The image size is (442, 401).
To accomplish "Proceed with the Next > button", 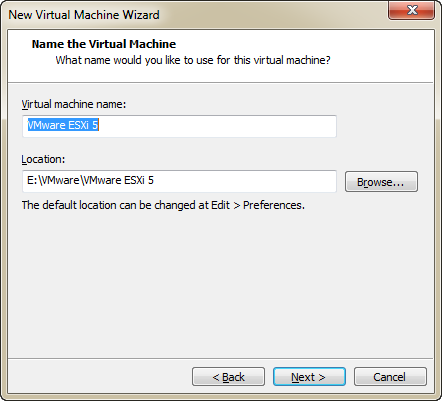I will [x=309, y=377].
